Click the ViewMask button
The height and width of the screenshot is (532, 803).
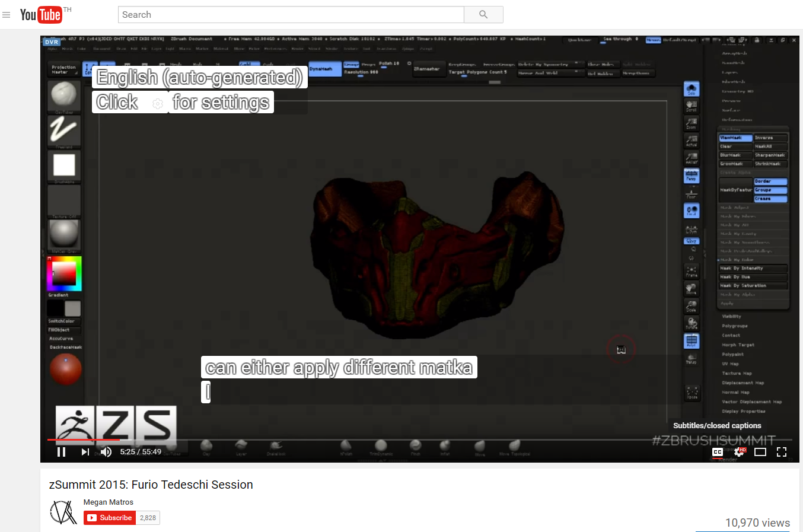tap(735, 138)
